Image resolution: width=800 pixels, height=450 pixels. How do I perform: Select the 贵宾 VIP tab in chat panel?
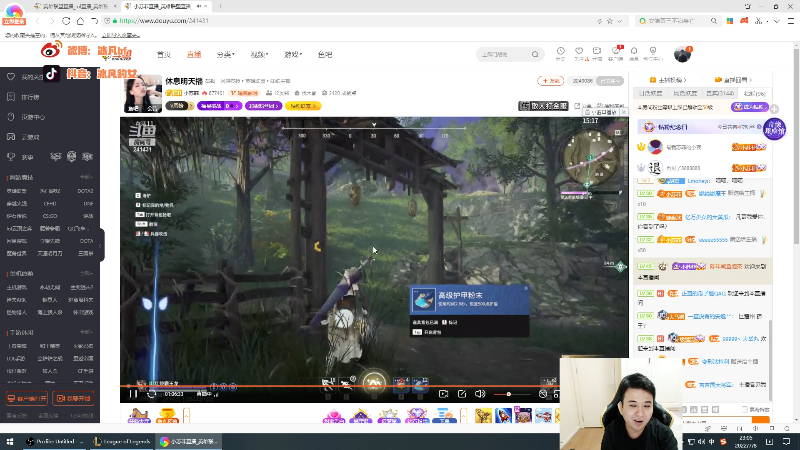(x=720, y=93)
